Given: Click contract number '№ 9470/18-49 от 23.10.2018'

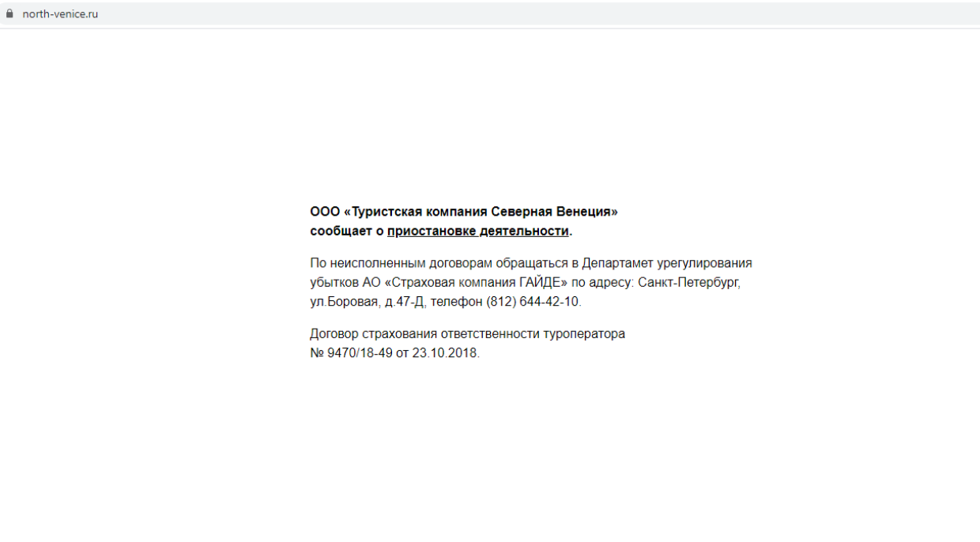Looking at the screenshot, I should (394, 353).
